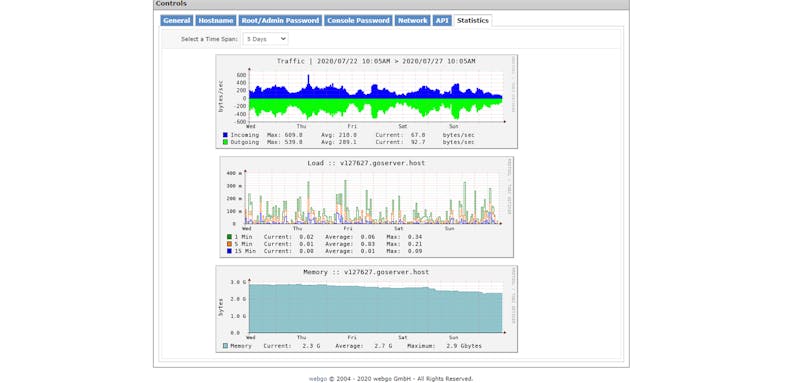Click the blue 15 Min legend swatch
Image resolution: width=800 pixels, height=383 pixels.
coord(230,251)
